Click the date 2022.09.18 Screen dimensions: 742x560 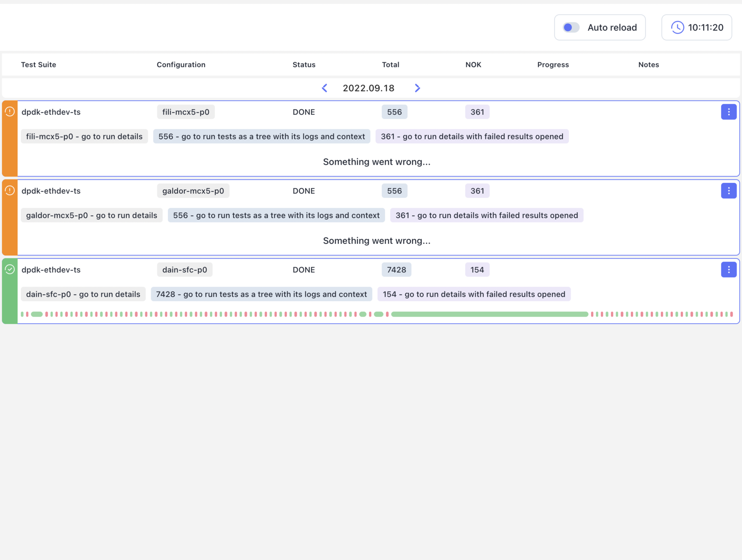click(369, 88)
